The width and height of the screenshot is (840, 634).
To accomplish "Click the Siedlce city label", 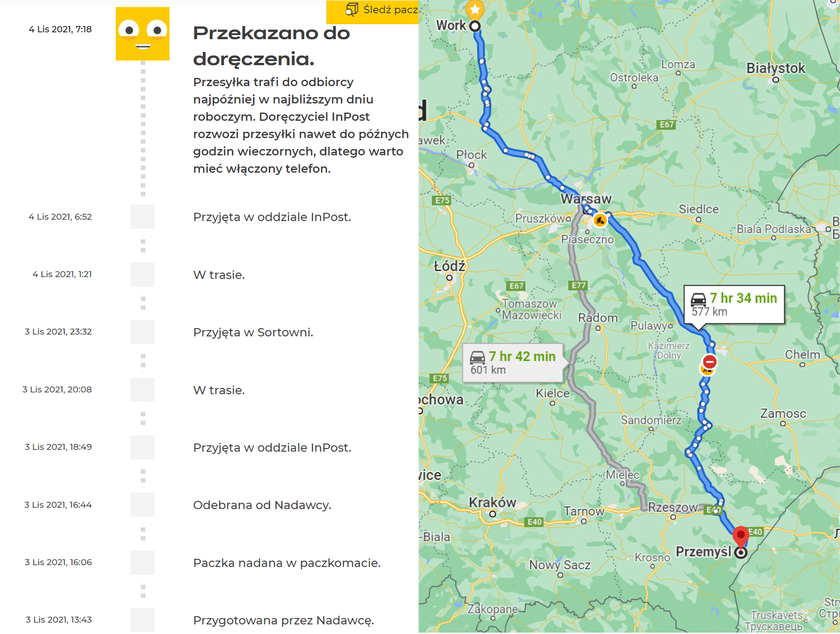I will click(x=698, y=209).
